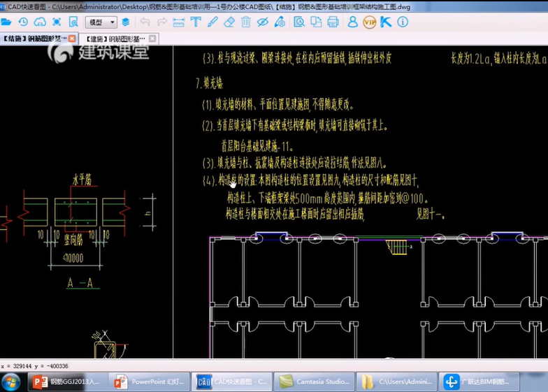Toggle annotation visibility eye icon

click(263, 22)
